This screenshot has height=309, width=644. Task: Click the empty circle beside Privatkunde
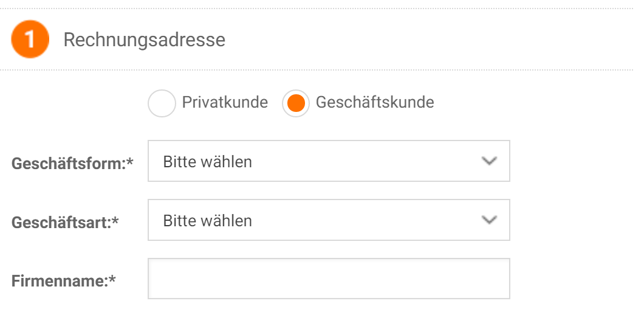[162, 103]
